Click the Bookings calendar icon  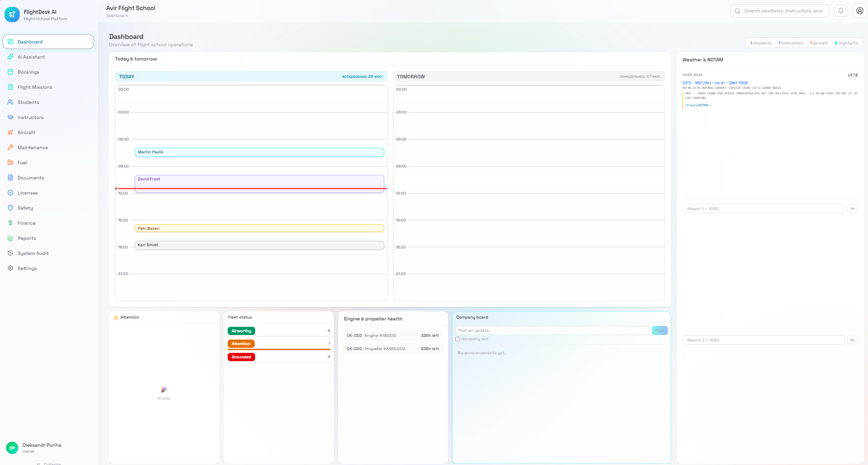[11, 72]
